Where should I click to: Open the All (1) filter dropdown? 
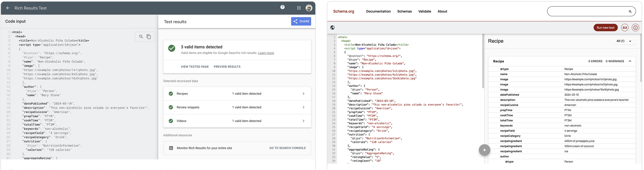(624, 41)
